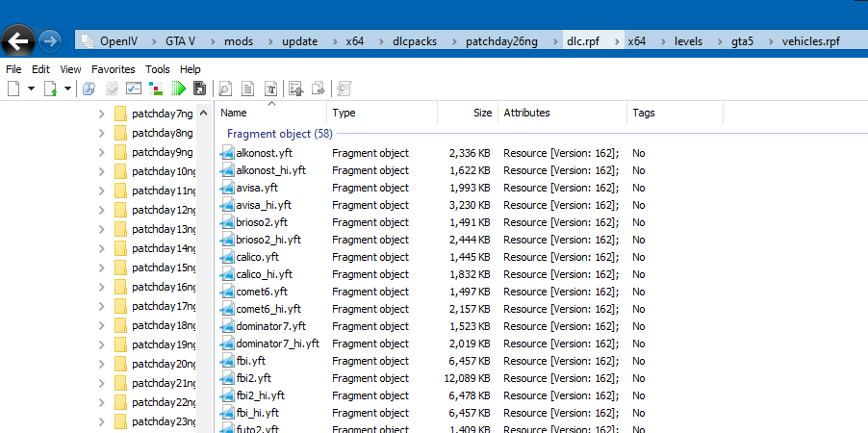This screenshot has height=433, width=868.
Task: Click the list with up arrow icon
Action: coord(296,89)
